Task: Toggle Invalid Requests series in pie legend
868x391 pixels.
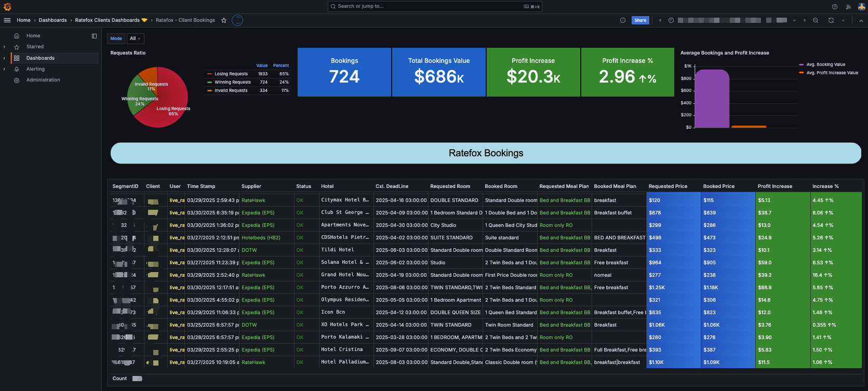Action: tap(231, 90)
